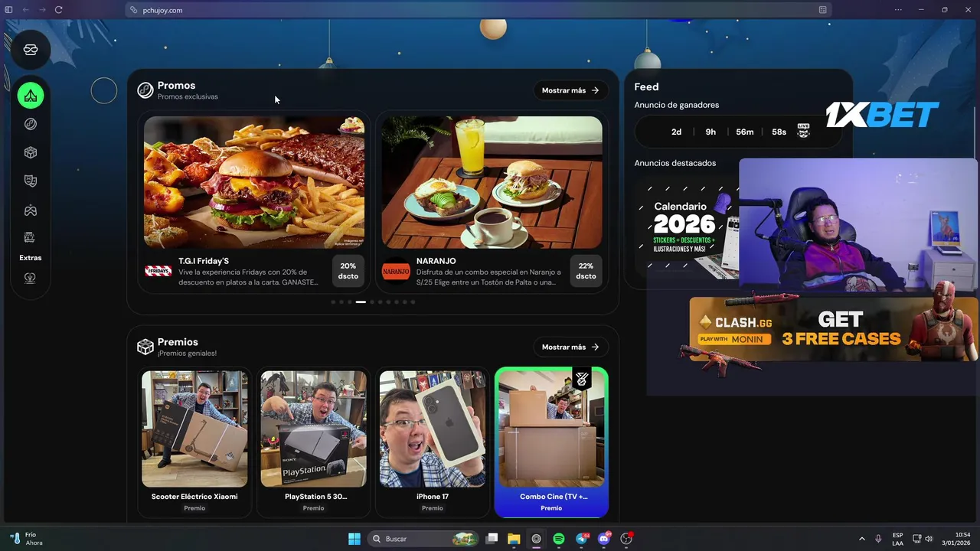
Task: Click the Fridays brand logo
Action: point(158,271)
